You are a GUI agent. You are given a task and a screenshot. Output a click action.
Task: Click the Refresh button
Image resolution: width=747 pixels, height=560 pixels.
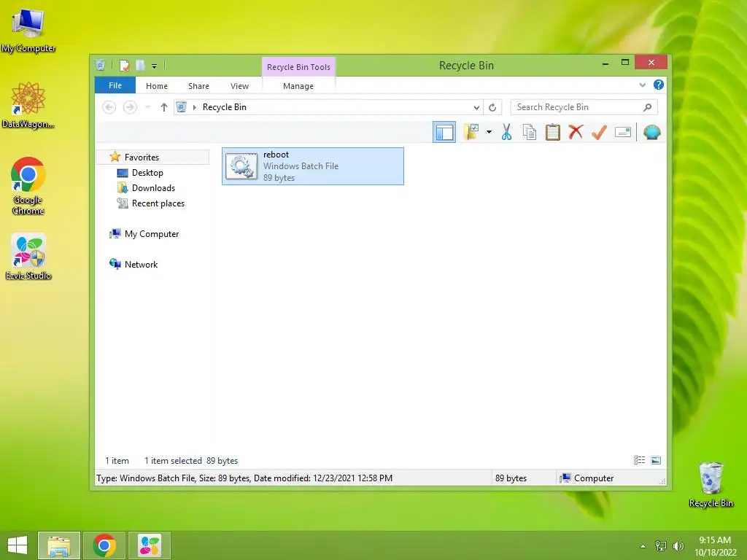492,108
